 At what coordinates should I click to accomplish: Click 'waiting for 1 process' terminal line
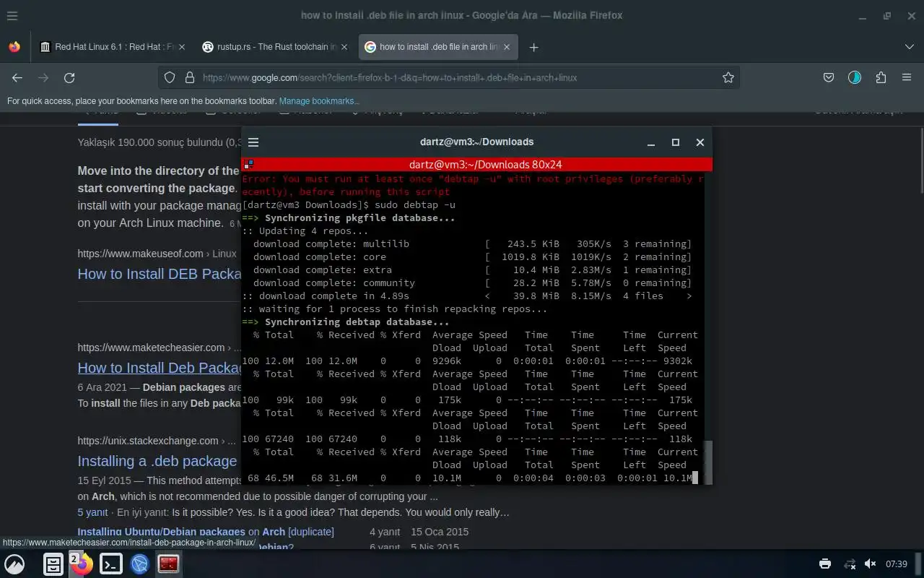click(394, 309)
